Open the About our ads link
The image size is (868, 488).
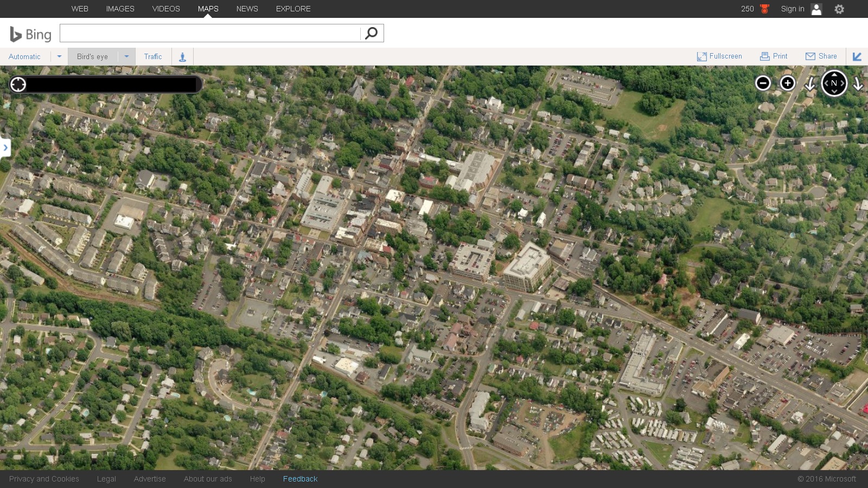point(208,479)
